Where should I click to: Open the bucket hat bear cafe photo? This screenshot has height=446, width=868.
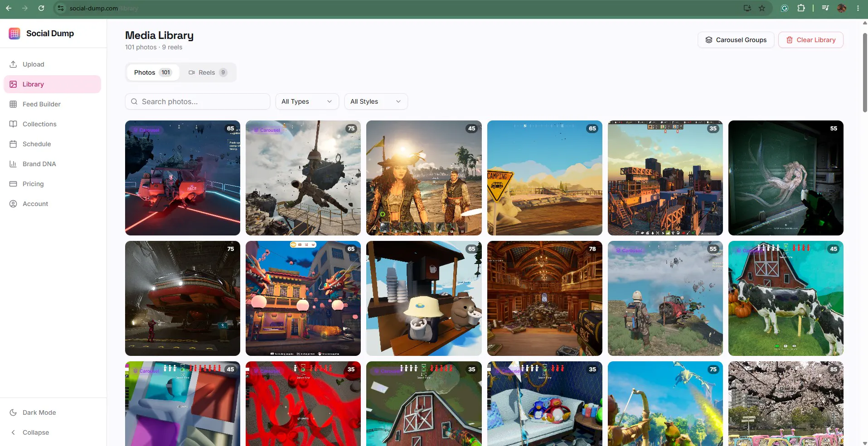coord(424,298)
